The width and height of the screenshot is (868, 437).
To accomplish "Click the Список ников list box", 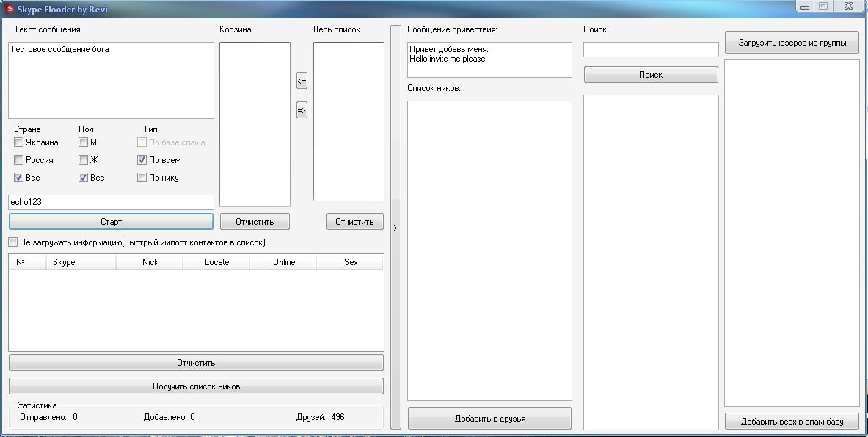I will [x=490, y=250].
